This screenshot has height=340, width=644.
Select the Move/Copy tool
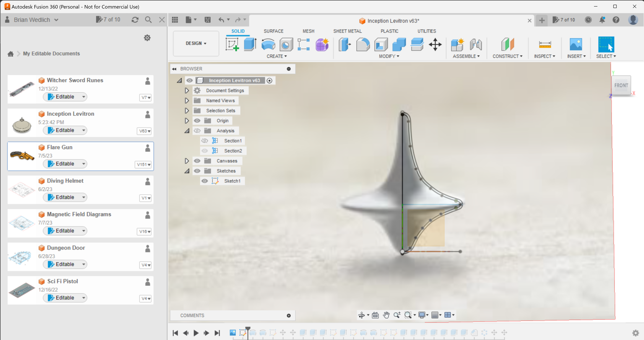[435, 44]
